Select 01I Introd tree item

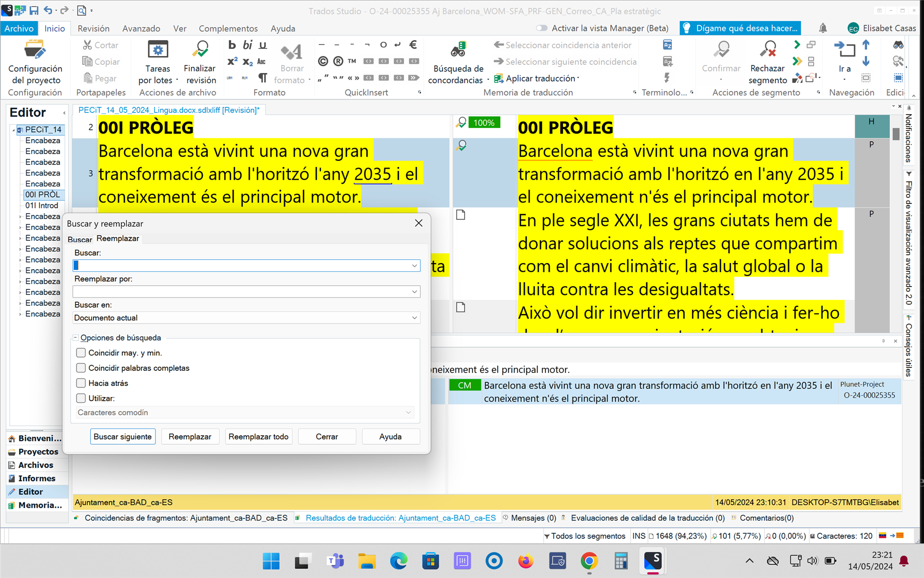point(42,206)
